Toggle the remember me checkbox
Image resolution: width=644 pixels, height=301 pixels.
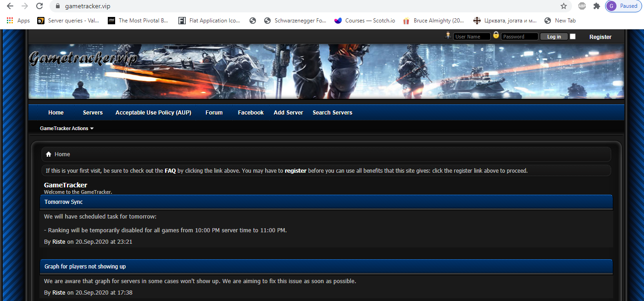coord(572,37)
